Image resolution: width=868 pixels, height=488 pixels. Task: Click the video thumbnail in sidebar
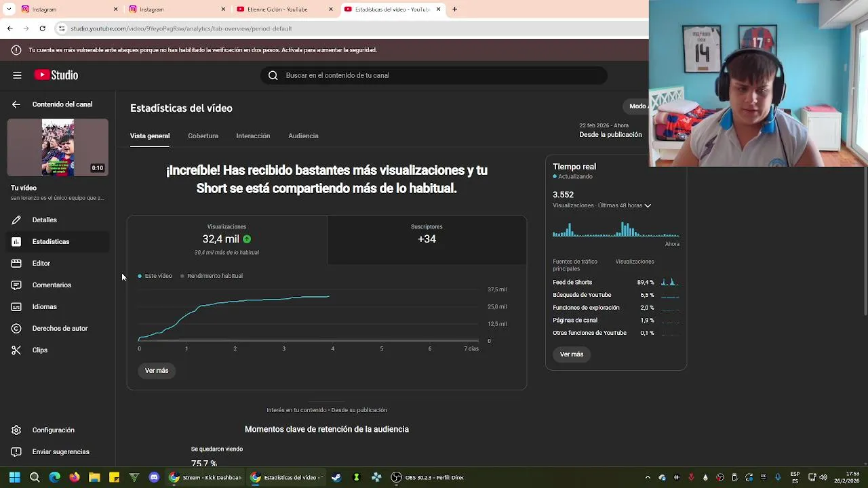(x=58, y=148)
